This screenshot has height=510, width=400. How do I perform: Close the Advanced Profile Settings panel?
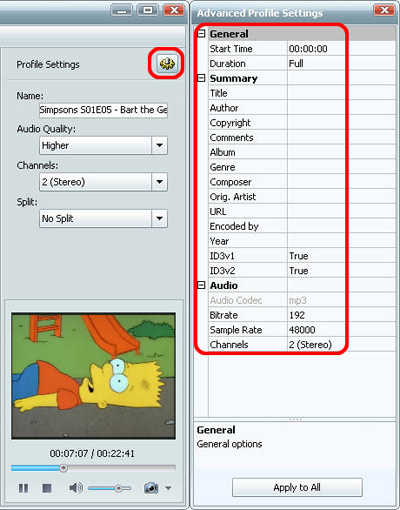(x=384, y=10)
